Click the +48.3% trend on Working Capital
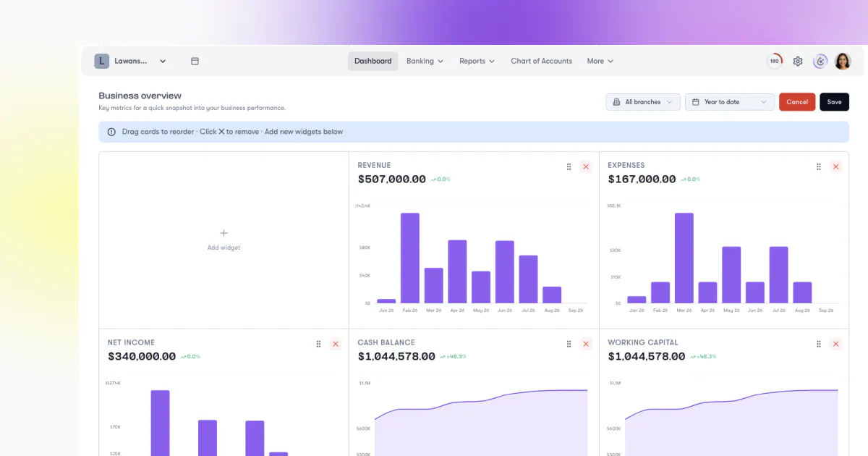Screen dimensions: 868x456 [704, 357]
